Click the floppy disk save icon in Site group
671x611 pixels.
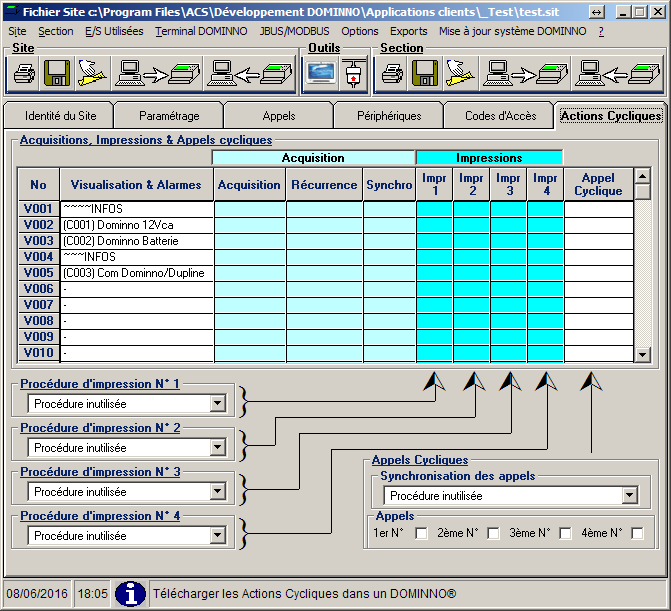pyautogui.click(x=56, y=73)
